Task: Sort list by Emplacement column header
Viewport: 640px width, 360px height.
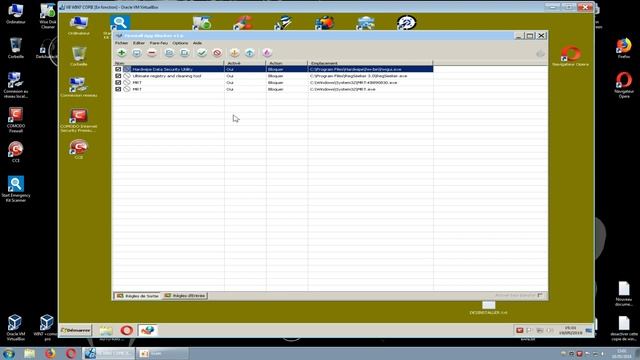Action: click(370, 63)
